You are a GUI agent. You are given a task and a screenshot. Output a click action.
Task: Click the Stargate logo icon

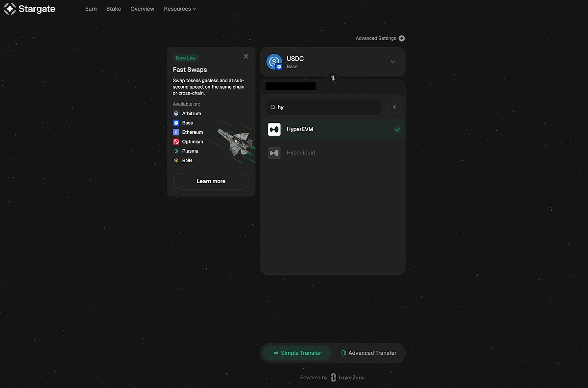[x=10, y=9]
